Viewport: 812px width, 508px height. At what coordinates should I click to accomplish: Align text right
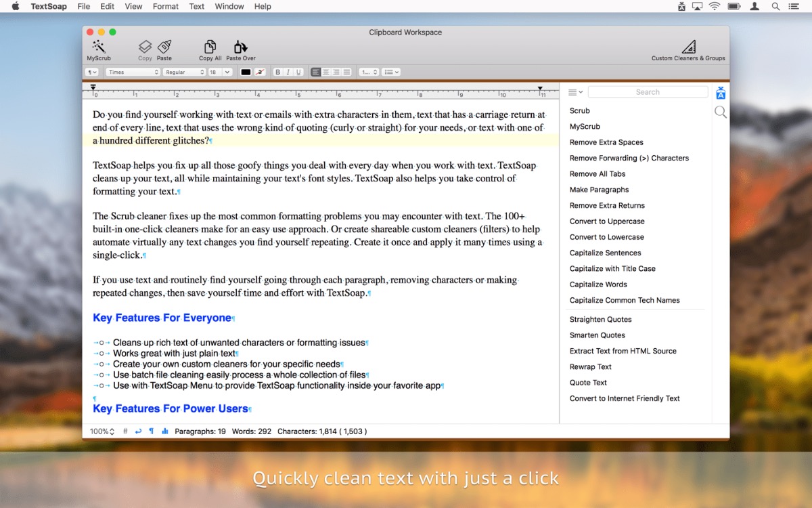pos(336,72)
